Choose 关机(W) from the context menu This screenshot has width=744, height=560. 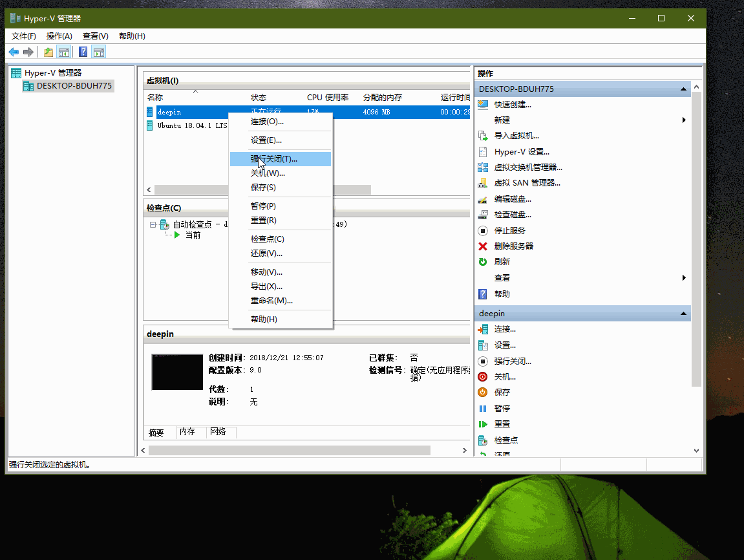tap(281, 173)
